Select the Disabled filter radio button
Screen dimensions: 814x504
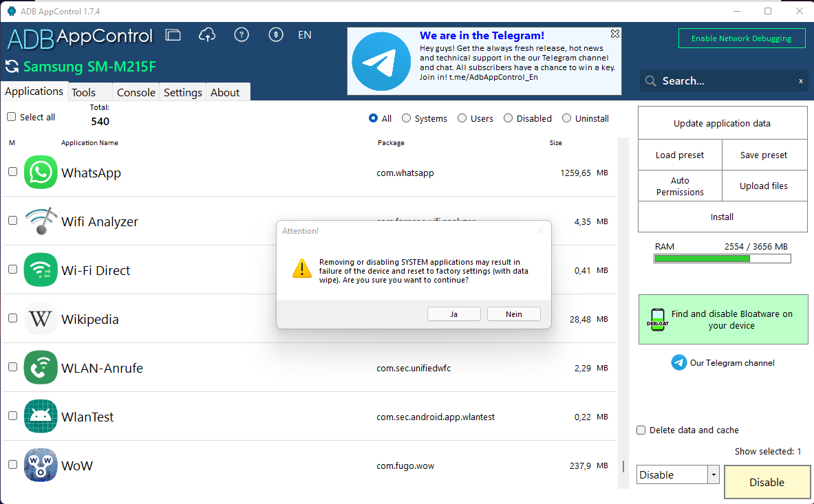pos(508,118)
